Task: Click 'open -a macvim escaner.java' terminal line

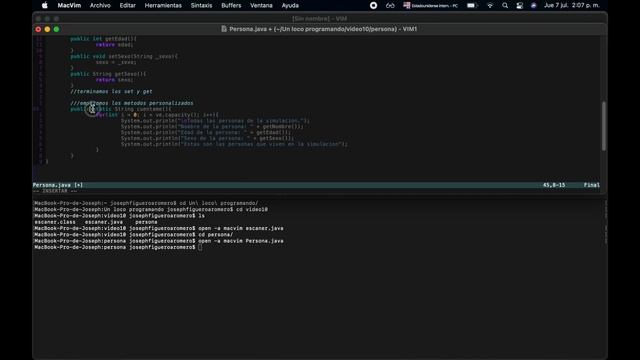Action: [159, 228]
